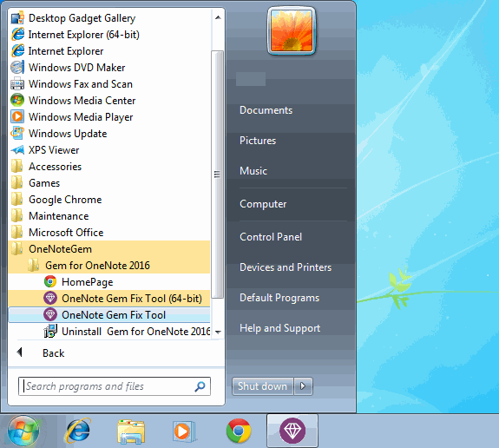Open the purple Gem taskbar icon
The height and width of the screenshot is (448, 499).
click(292, 431)
